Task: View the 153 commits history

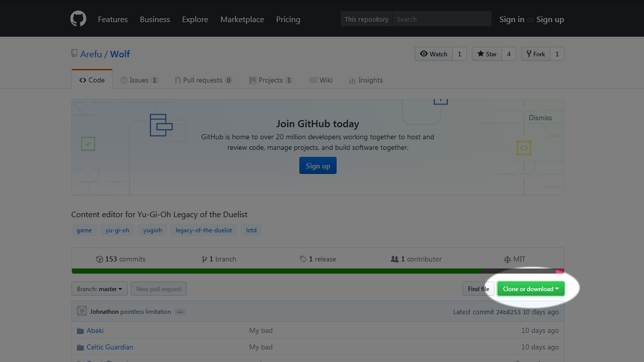Action: pos(121,259)
